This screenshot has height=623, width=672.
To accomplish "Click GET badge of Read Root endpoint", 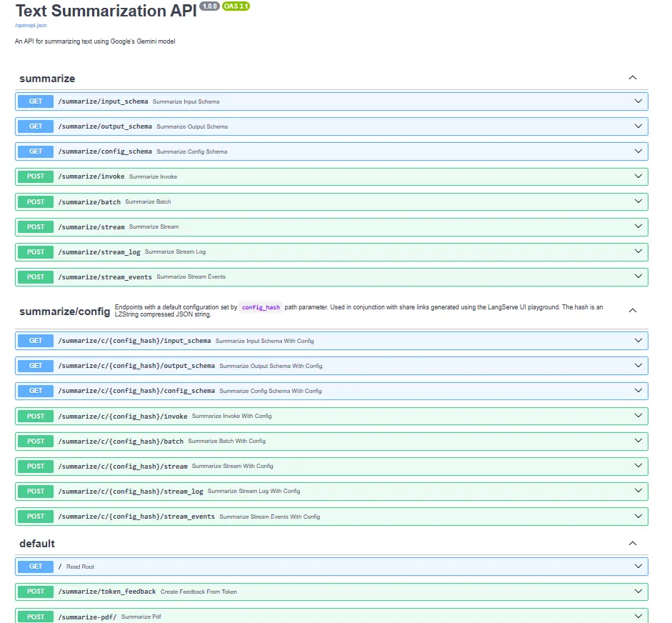I will [x=36, y=567].
